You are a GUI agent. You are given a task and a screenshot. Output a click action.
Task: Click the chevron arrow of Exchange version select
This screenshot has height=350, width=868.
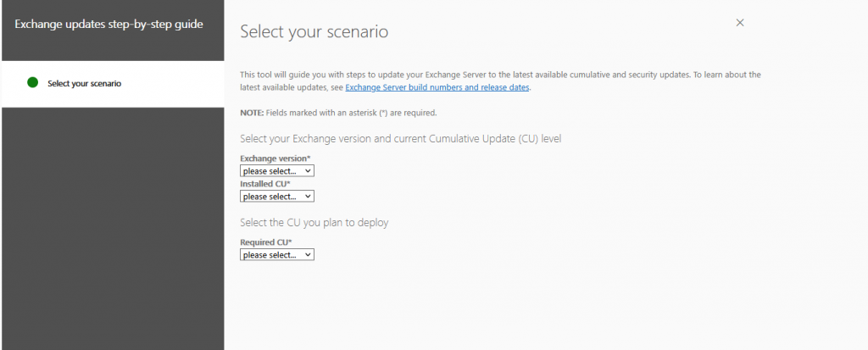(308, 171)
